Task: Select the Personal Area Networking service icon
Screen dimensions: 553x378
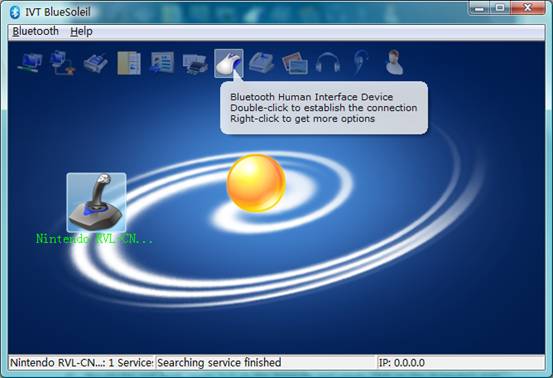Action: click(30, 63)
